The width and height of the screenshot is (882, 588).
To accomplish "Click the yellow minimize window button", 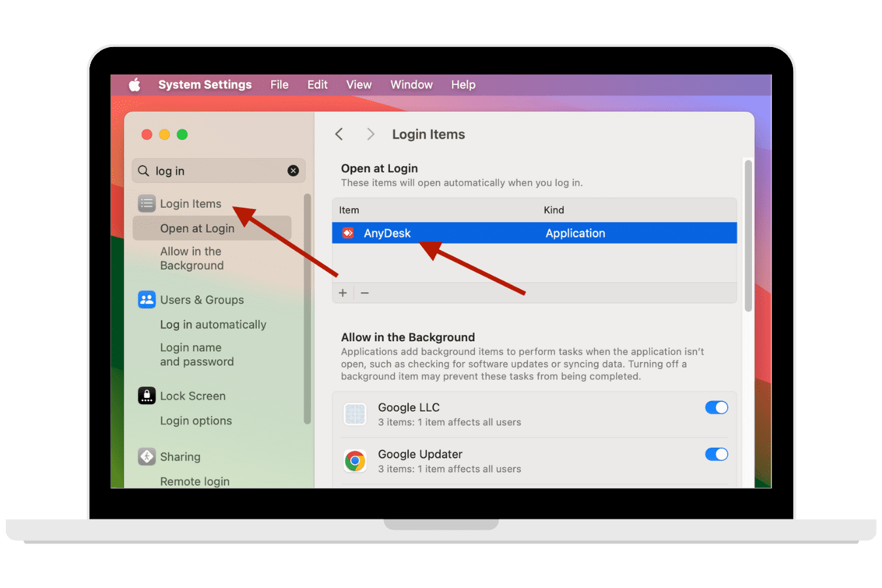I will (165, 135).
